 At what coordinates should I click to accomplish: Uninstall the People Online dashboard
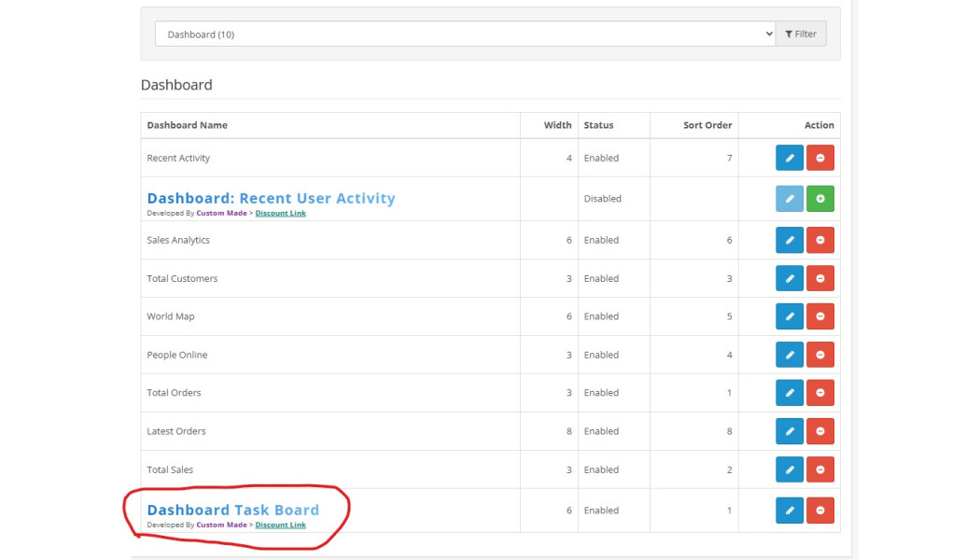[820, 355]
